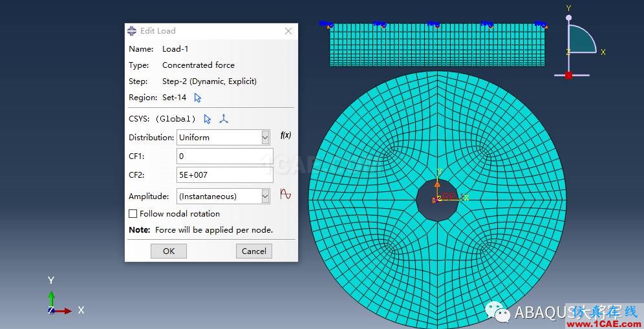This screenshot has height=329, width=644.
Task: Click the '(Global)' CSYS text
Action: click(x=175, y=119)
